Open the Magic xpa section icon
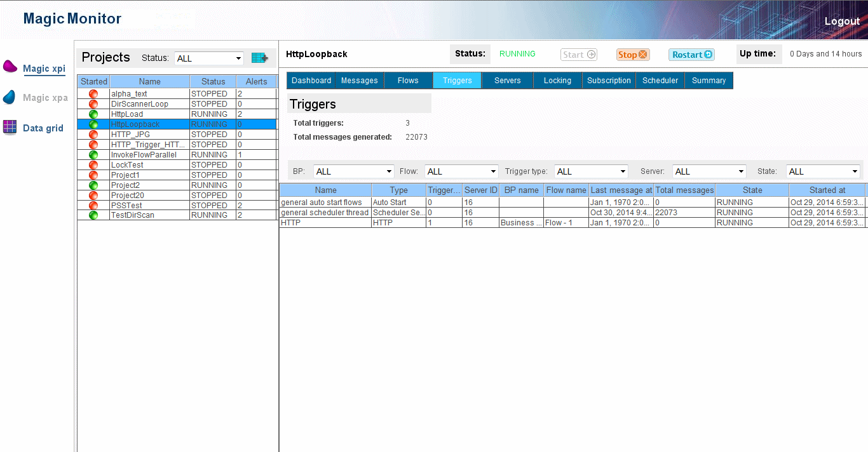Image resolution: width=868 pixels, height=452 pixels. 10,97
